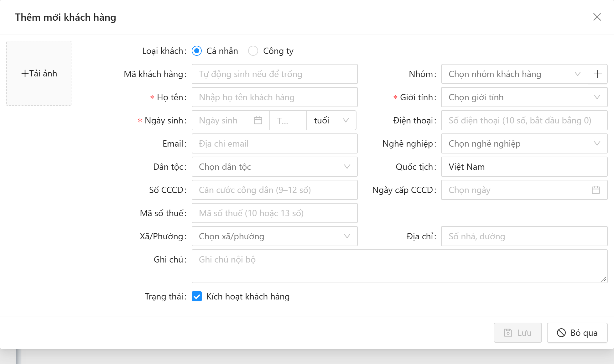614x364 pixels.
Task: Click the calendar icon in Ngày cấp CCCD field
Action: (x=596, y=190)
